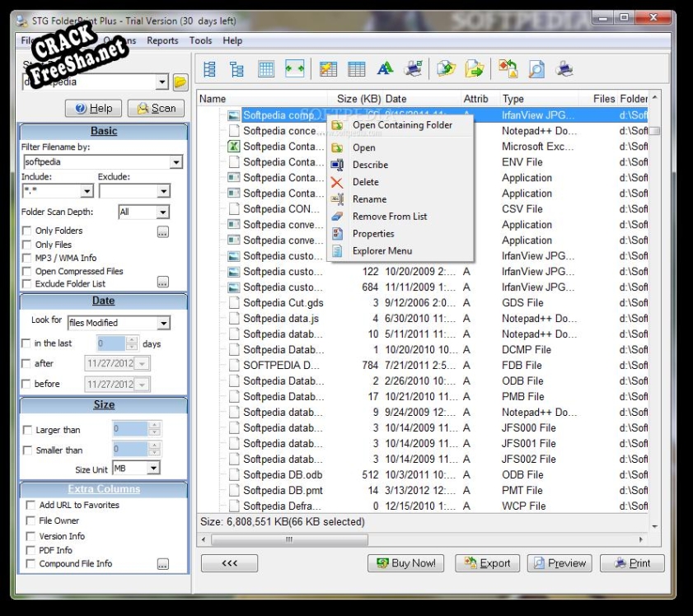The image size is (693, 616).
Task: Click the first list view toolbar icon
Action: coord(210,70)
